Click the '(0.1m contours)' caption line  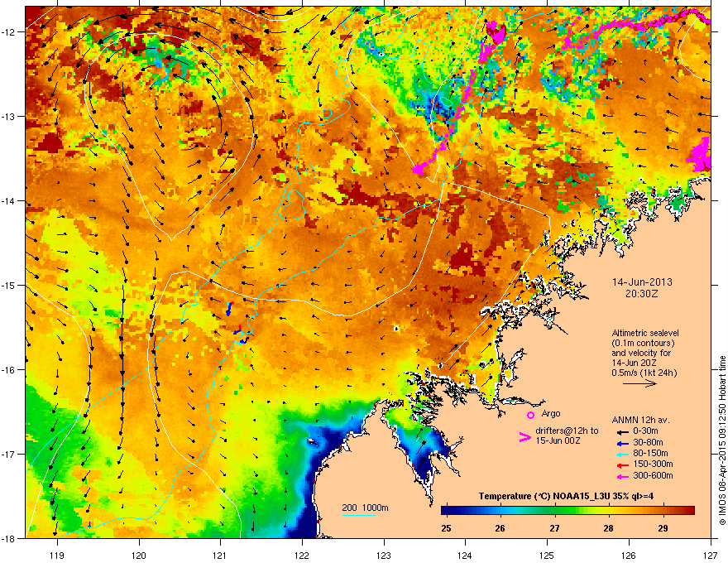pos(643,344)
